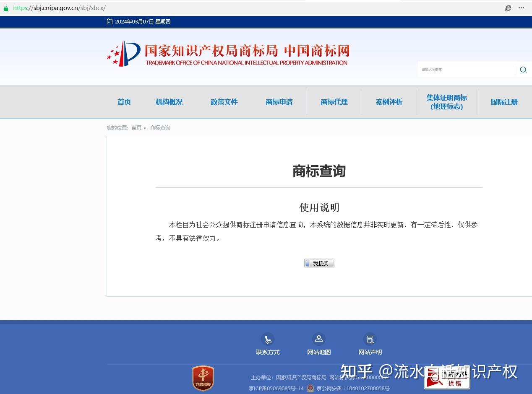Click the 主办单位 国家知识产权局商标局 text
The width and height of the screenshot is (532, 394).
coord(288,378)
